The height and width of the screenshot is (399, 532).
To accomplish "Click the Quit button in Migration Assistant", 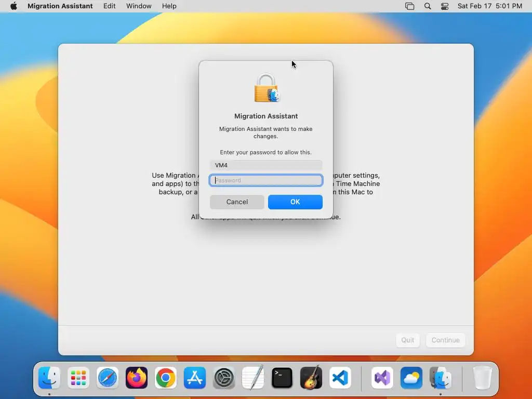I will (407, 340).
